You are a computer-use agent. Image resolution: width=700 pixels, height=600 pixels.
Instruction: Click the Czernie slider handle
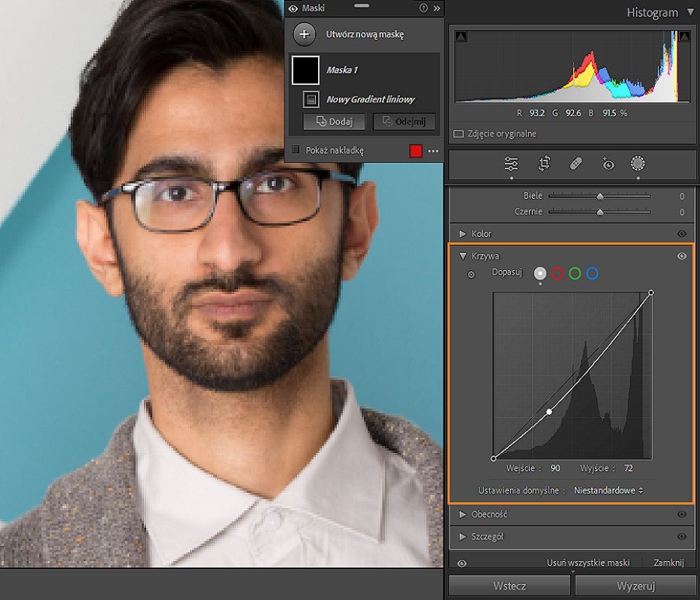600,212
